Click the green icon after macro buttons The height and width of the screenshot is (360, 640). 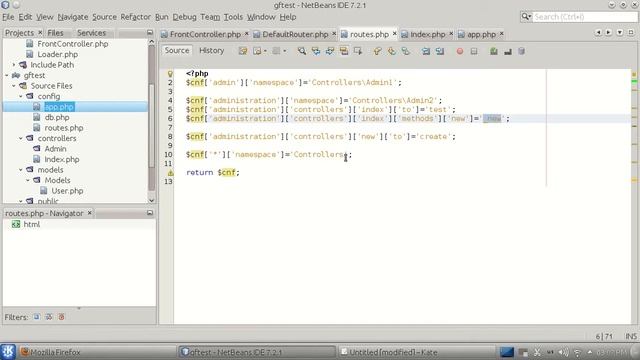pos(494,51)
